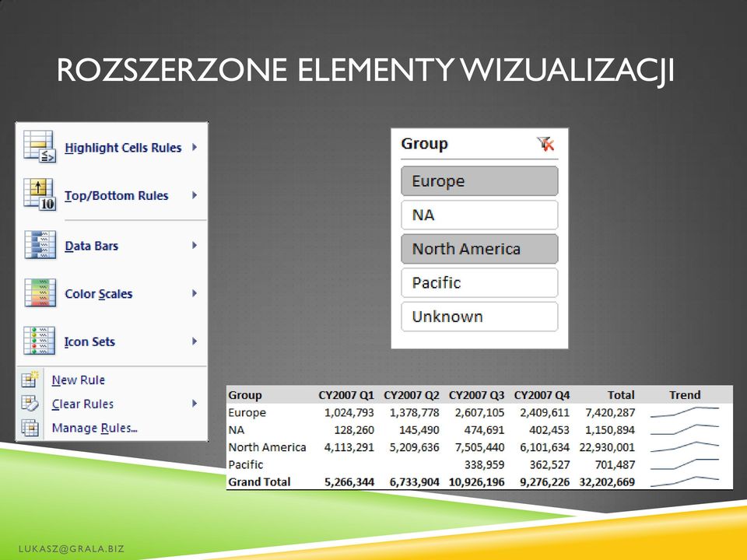Choose Color Scales menu entry
Viewport: 747px width, 560px height.
pyautogui.click(x=112, y=293)
